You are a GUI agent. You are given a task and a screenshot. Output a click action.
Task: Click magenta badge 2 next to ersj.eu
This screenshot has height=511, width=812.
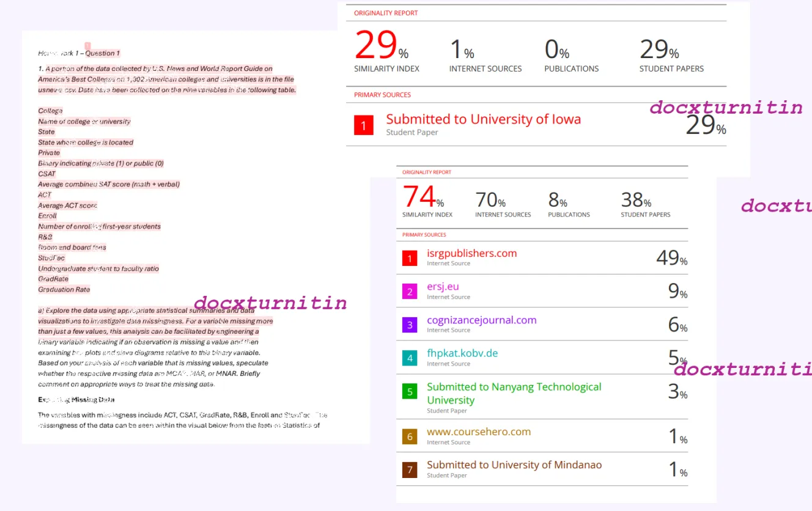coord(410,292)
